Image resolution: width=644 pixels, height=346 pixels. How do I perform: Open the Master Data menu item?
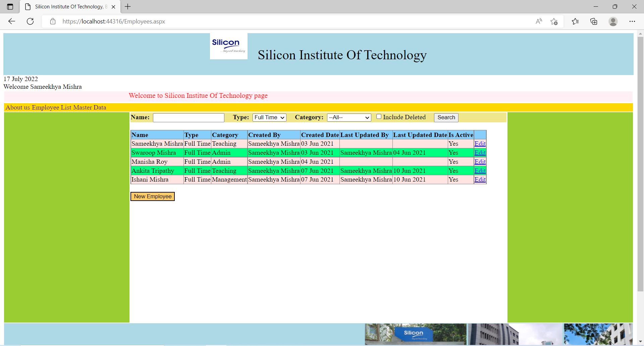click(89, 107)
